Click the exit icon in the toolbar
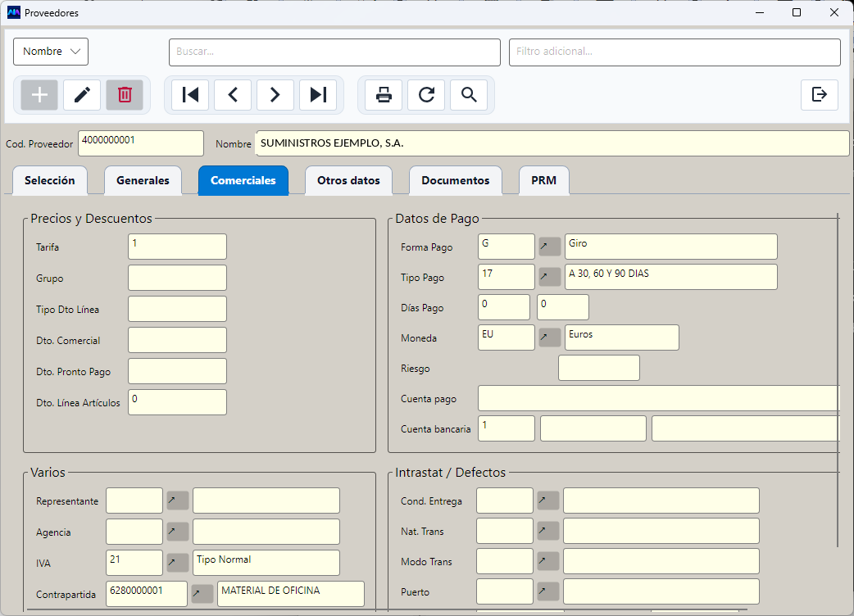The image size is (854, 616). [x=819, y=95]
